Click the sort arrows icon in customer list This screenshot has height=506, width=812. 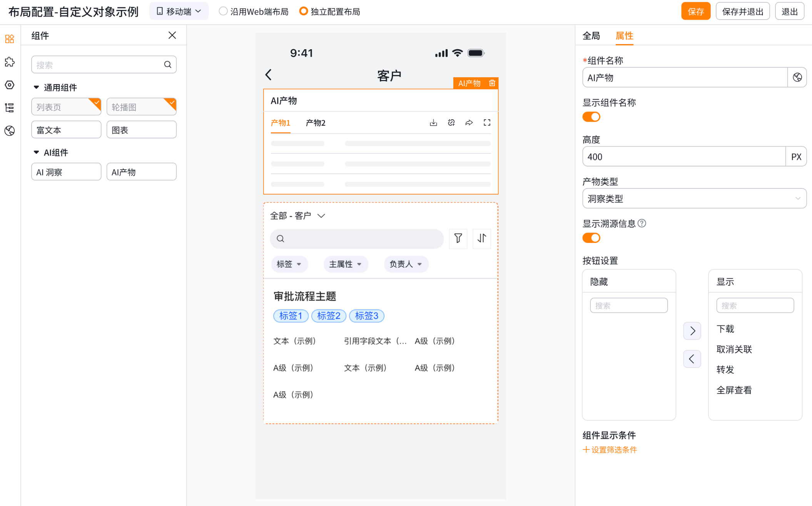tap(481, 238)
